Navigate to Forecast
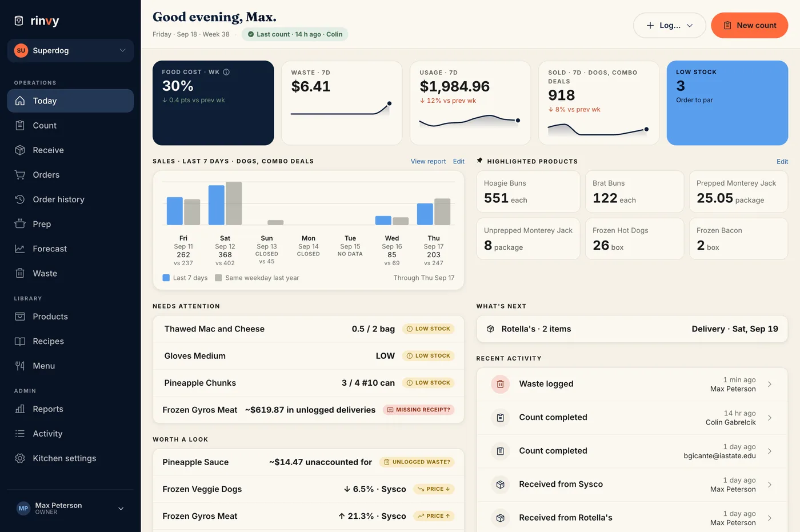 pyautogui.click(x=70, y=249)
